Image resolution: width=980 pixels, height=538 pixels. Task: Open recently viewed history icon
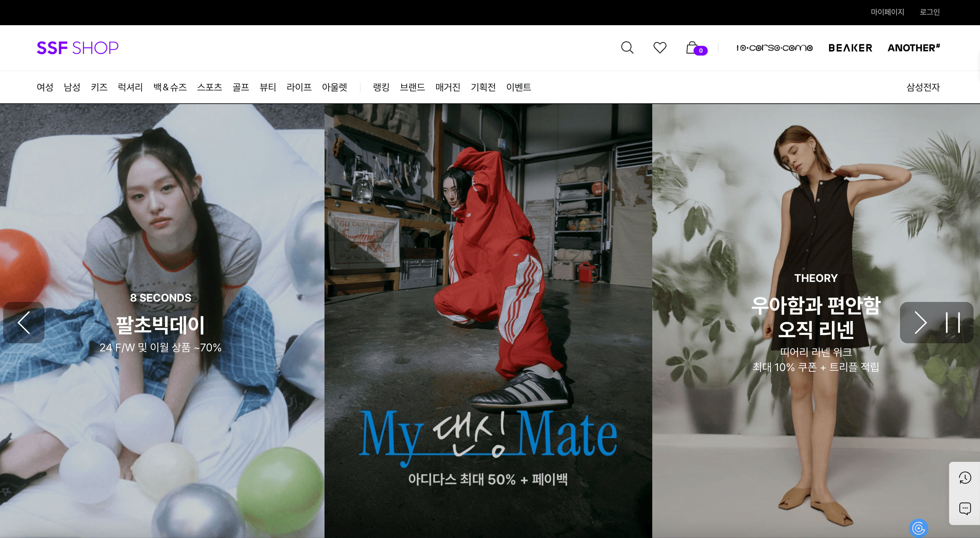click(965, 478)
